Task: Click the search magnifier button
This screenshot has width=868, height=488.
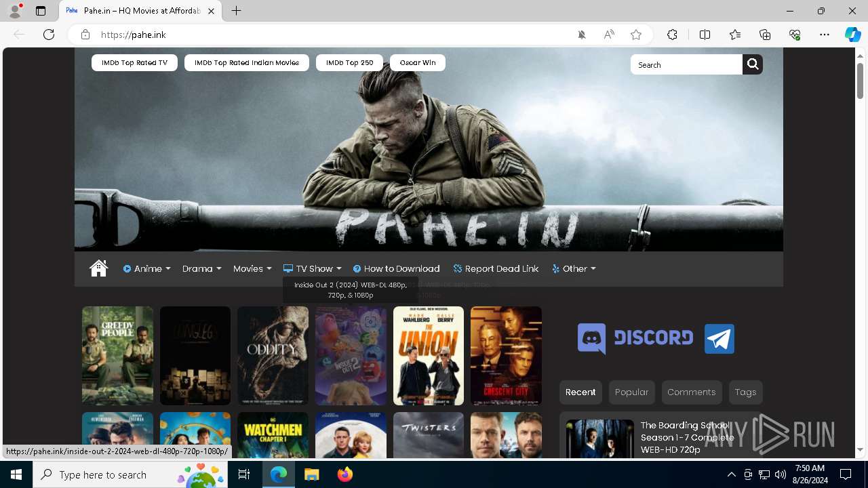Action: click(x=753, y=64)
